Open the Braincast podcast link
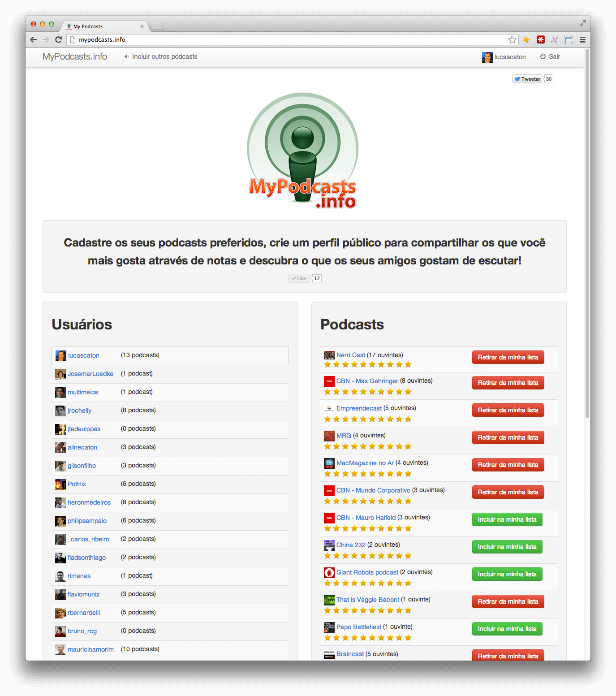Screen dimensions: 616x696 [x=350, y=654]
